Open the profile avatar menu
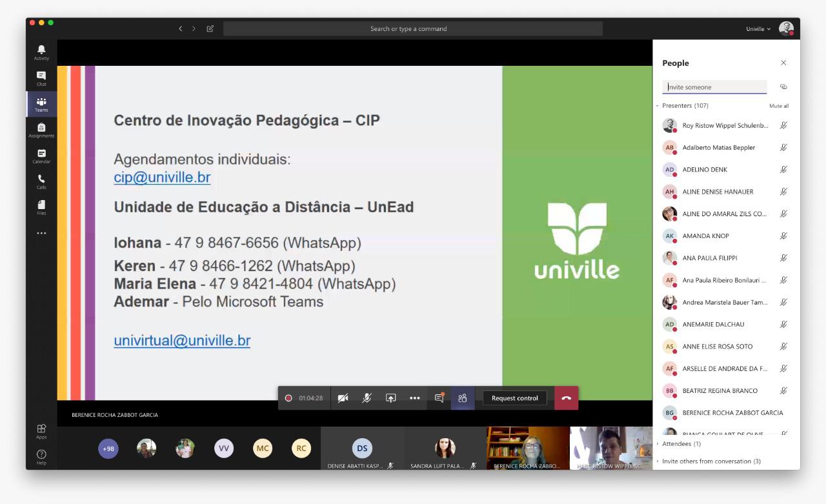 786,28
